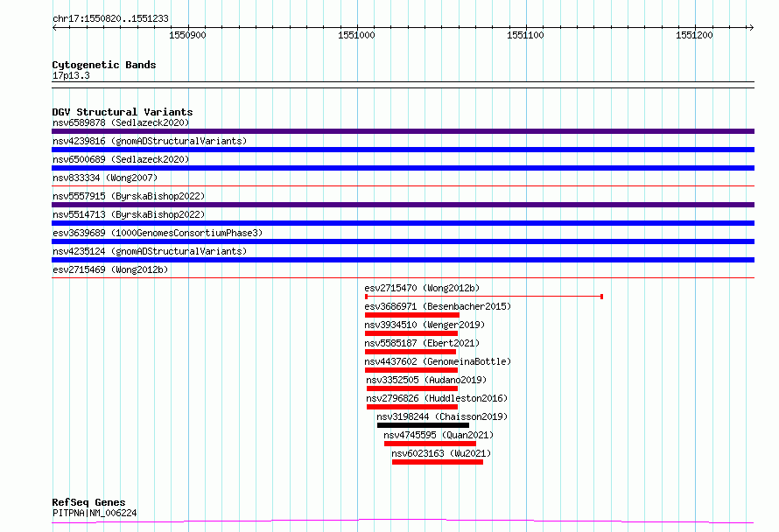Click the 17p13.3 band label
Viewport: 779px width, 532px height.
click(71, 75)
